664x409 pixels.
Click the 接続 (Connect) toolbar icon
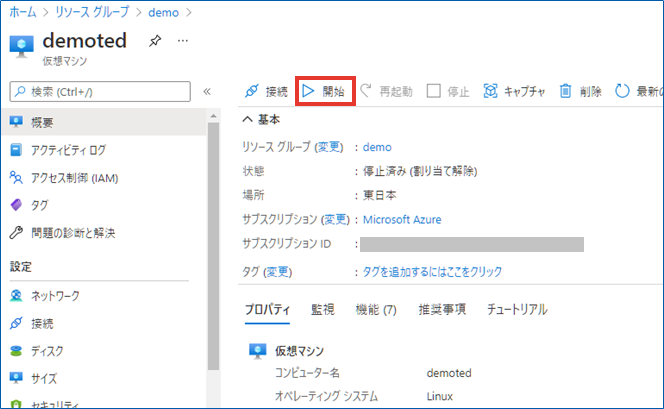(252, 91)
